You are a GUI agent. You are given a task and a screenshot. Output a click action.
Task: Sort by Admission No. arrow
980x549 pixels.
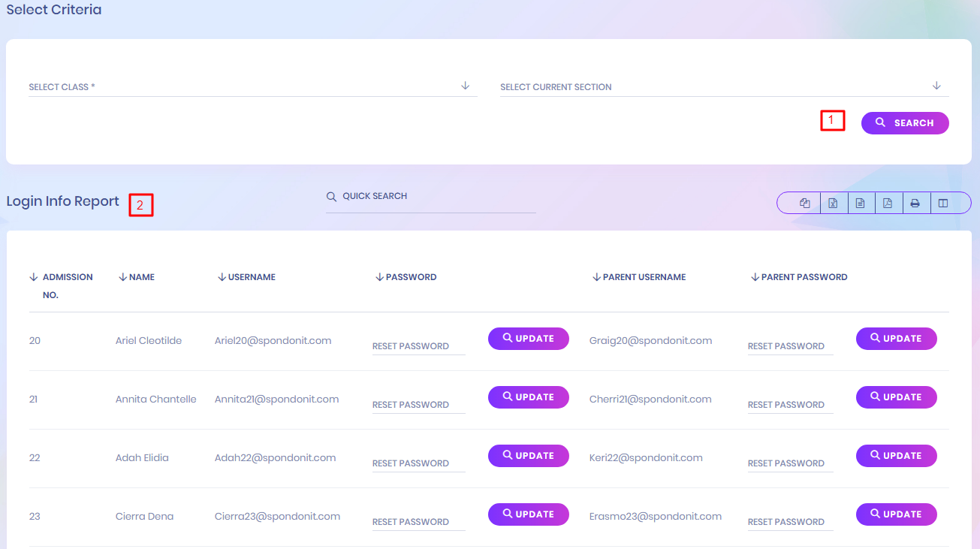click(x=34, y=277)
